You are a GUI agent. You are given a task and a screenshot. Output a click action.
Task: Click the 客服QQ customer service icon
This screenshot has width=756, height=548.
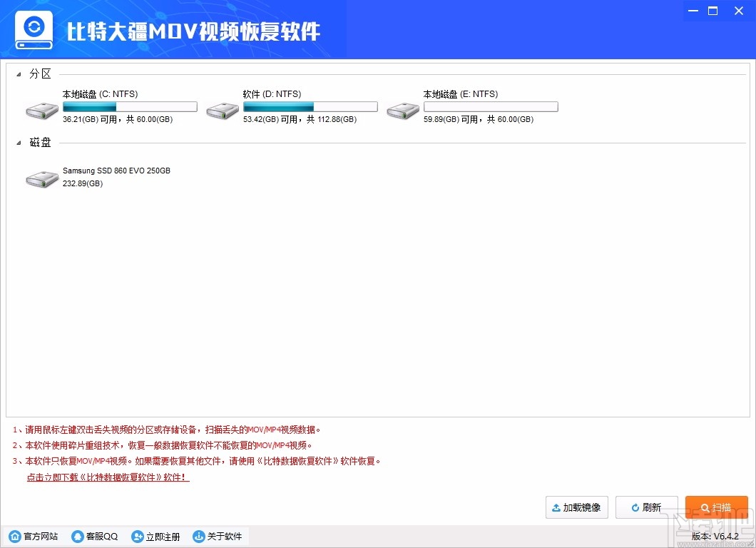[77, 536]
